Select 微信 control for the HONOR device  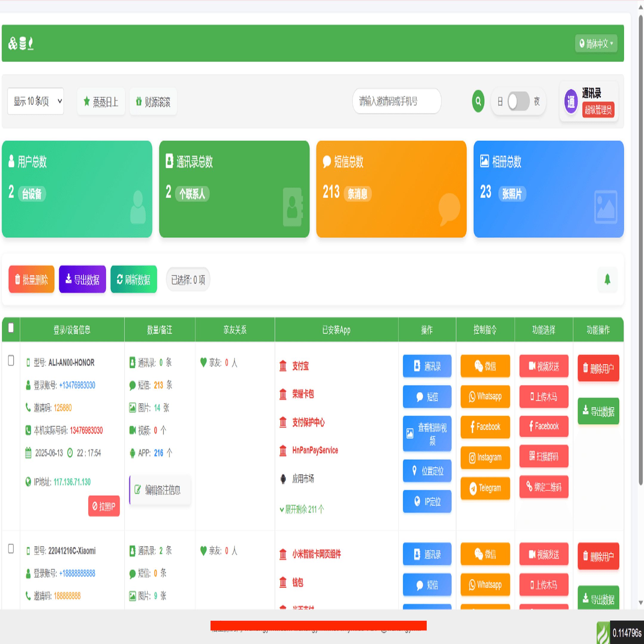[x=485, y=366]
